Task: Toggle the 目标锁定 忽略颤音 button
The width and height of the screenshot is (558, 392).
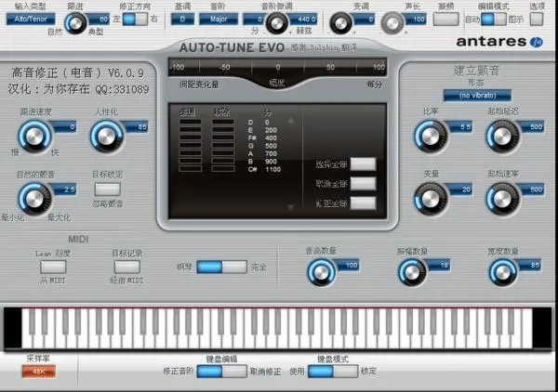Action: click(108, 189)
